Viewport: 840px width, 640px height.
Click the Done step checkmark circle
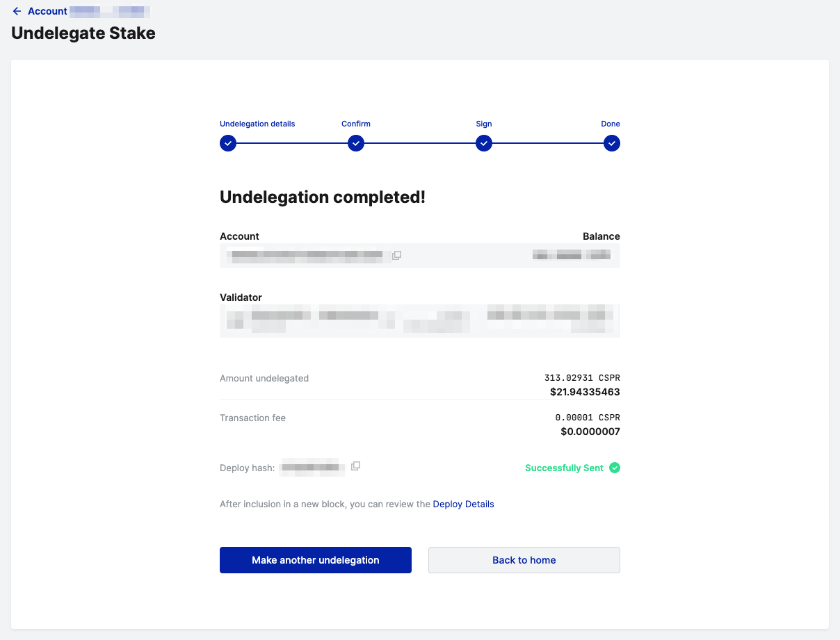point(612,143)
